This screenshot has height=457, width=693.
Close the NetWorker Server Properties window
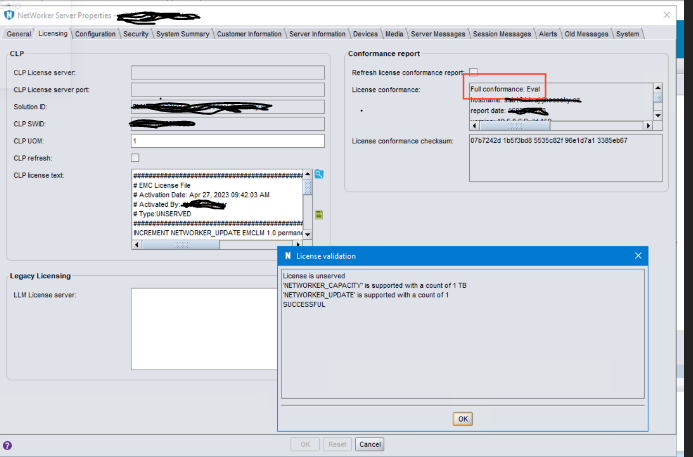click(x=666, y=15)
